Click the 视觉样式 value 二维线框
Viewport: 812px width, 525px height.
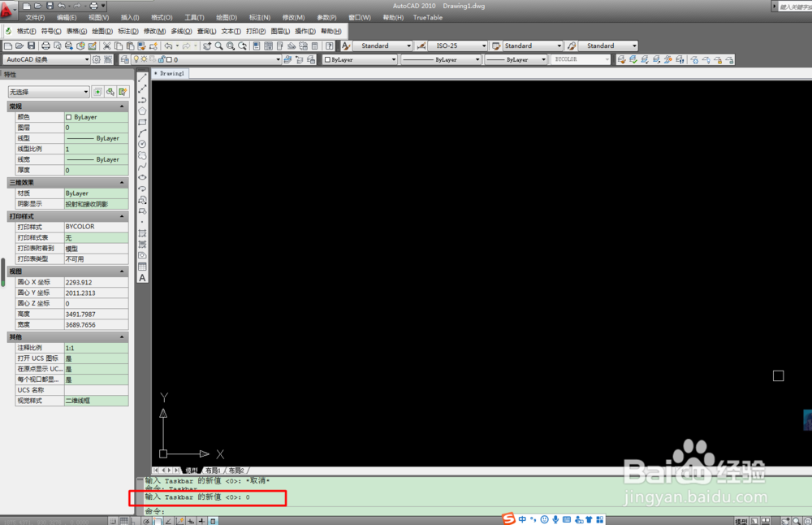(x=97, y=401)
